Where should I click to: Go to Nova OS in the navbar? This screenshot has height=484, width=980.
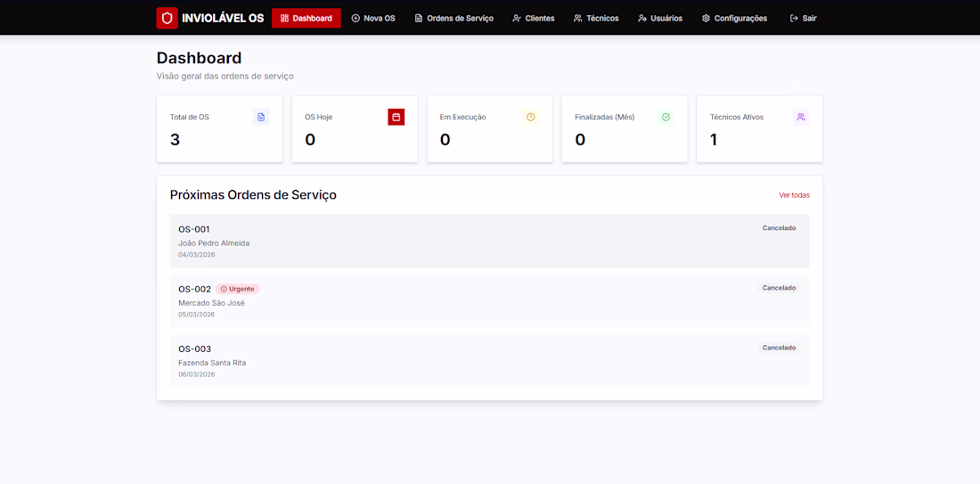[374, 18]
